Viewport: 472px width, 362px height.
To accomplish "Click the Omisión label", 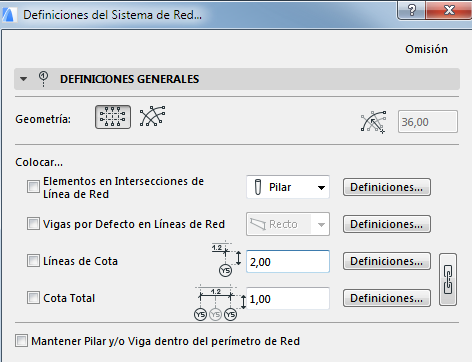I will click(426, 49).
